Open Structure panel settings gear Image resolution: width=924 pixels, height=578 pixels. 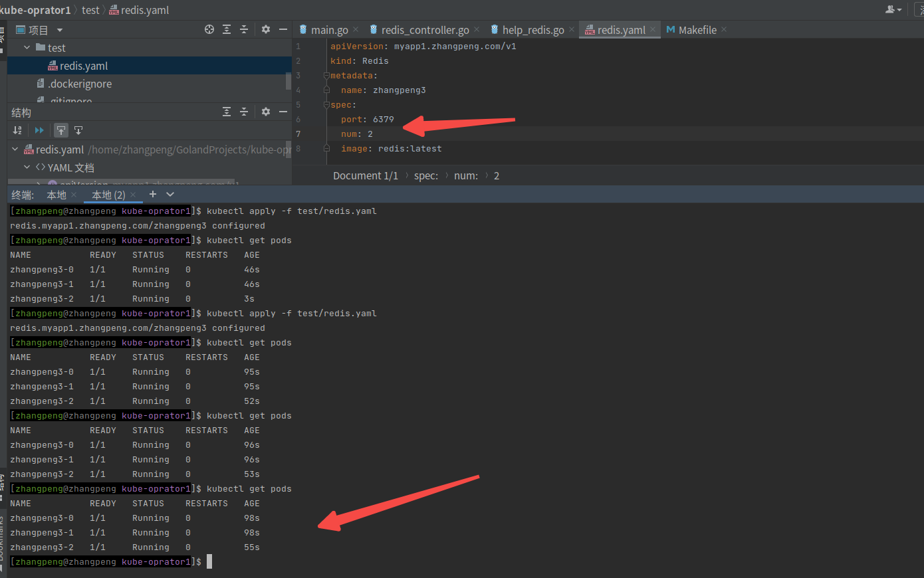click(266, 112)
